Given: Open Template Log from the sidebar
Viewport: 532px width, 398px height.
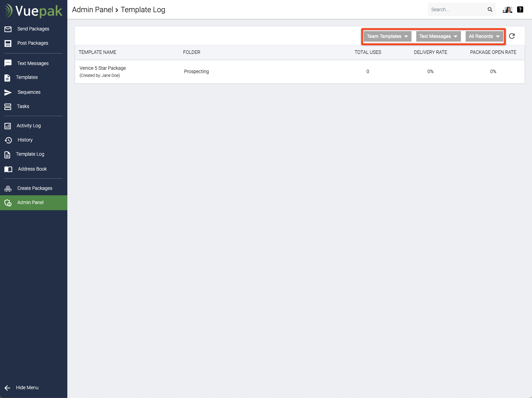Looking at the screenshot, I should pos(30,154).
